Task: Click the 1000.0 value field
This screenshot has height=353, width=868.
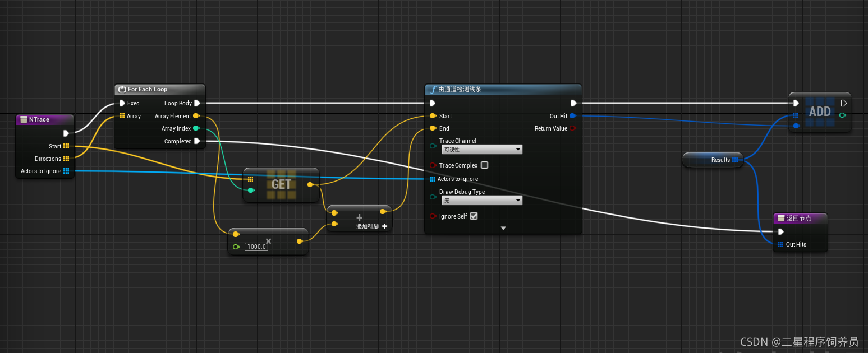Action: pos(256,247)
